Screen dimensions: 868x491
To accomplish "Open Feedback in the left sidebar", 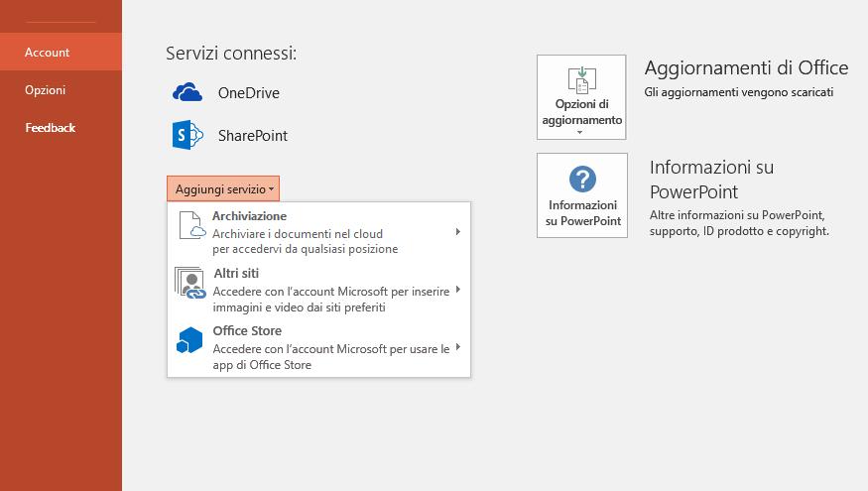I will click(x=51, y=128).
